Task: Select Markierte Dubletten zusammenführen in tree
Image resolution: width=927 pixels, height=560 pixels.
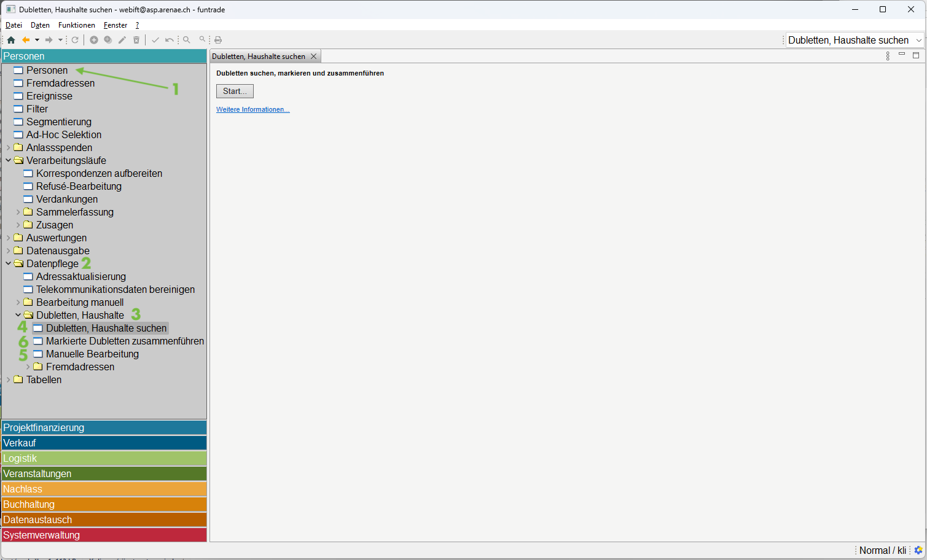Action: click(125, 341)
